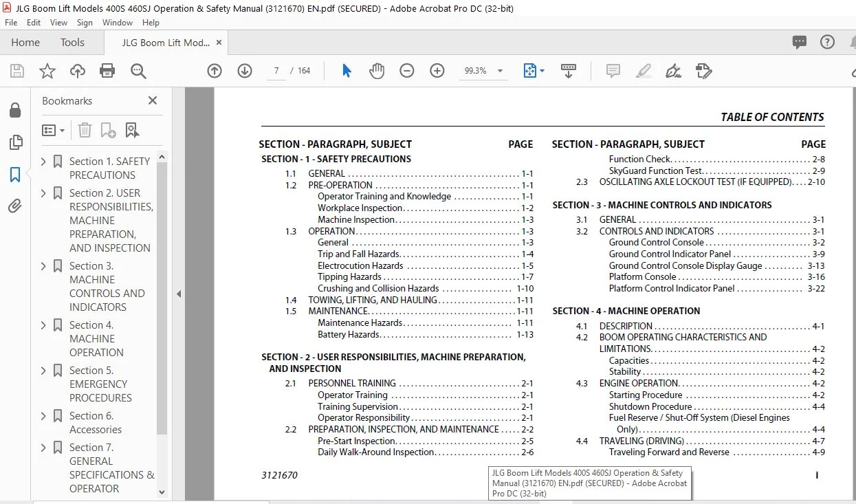This screenshot has width=856, height=504.
Task: Open the fit page options icon
Action: [534, 71]
